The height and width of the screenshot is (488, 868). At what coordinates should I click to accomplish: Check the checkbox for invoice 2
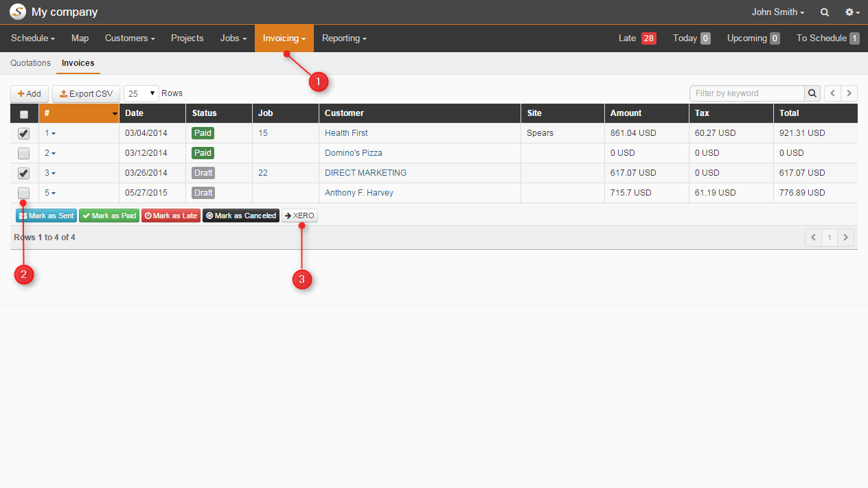24,153
